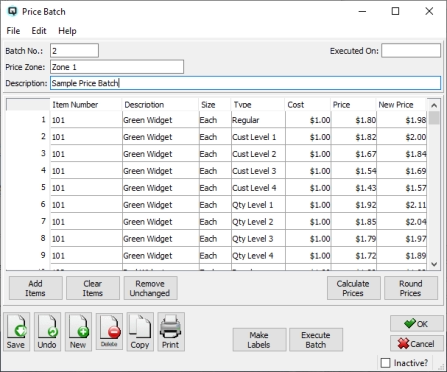Click the Calculate Prices button
This screenshot has height=372, width=447.
(353, 288)
